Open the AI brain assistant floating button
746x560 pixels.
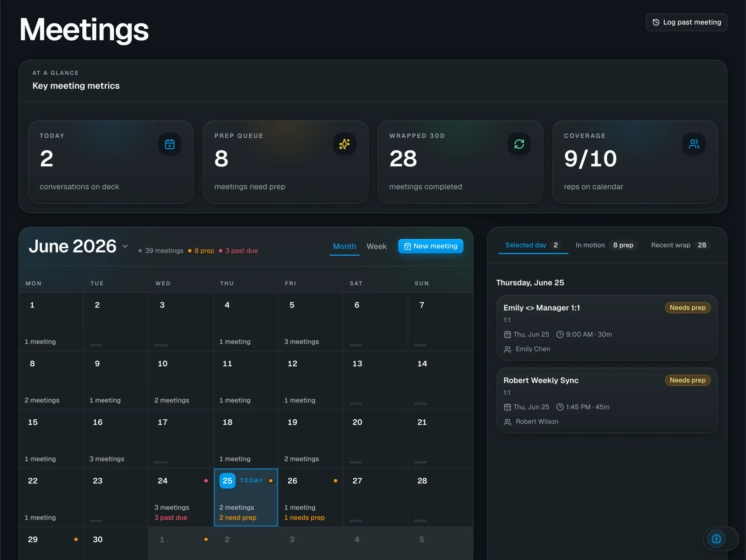tap(716, 539)
